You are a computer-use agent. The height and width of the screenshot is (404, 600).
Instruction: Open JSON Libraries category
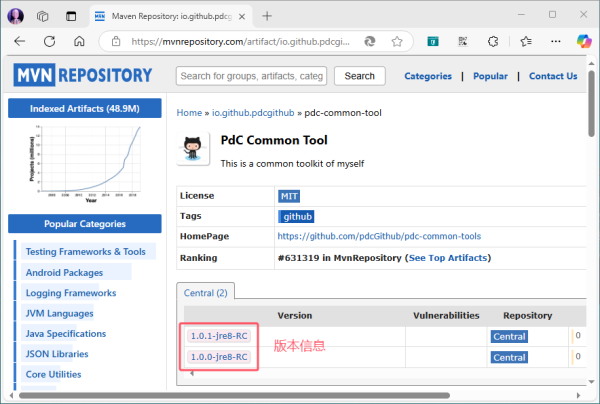tap(57, 354)
